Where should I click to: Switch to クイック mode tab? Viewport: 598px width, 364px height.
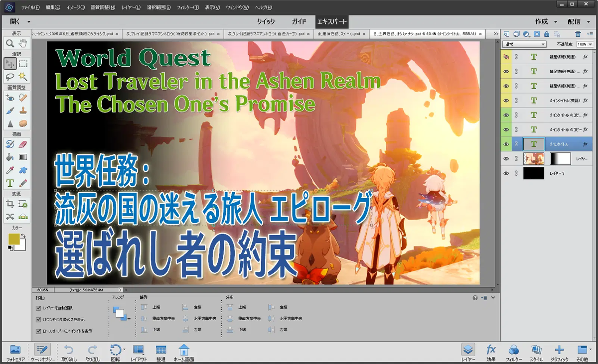(266, 22)
